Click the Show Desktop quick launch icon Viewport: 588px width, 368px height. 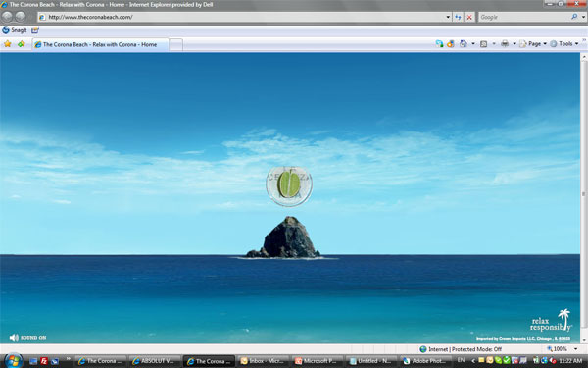33,361
